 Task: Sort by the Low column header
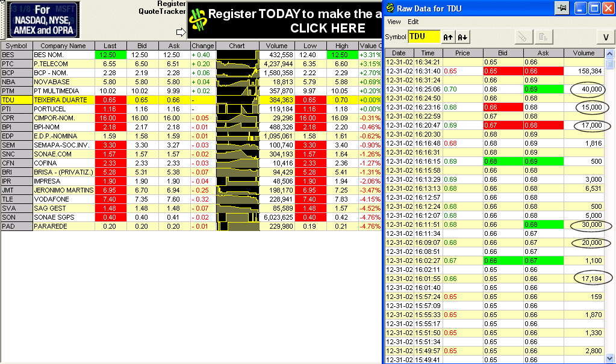(x=310, y=46)
